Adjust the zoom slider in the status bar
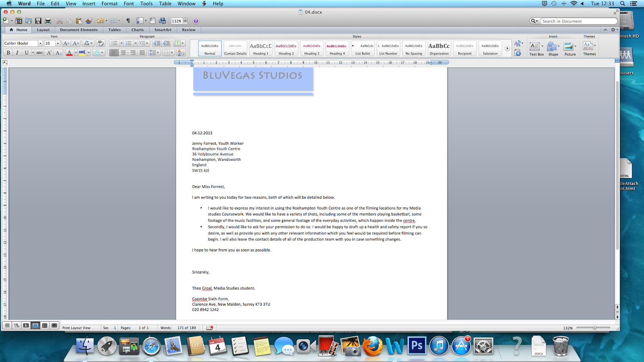644x362 pixels. 594,328
